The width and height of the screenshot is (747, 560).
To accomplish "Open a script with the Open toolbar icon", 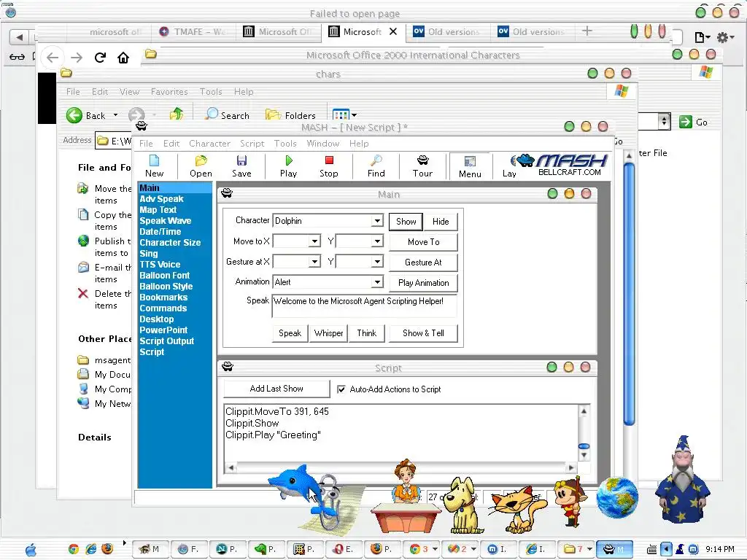I will point(201,166).
